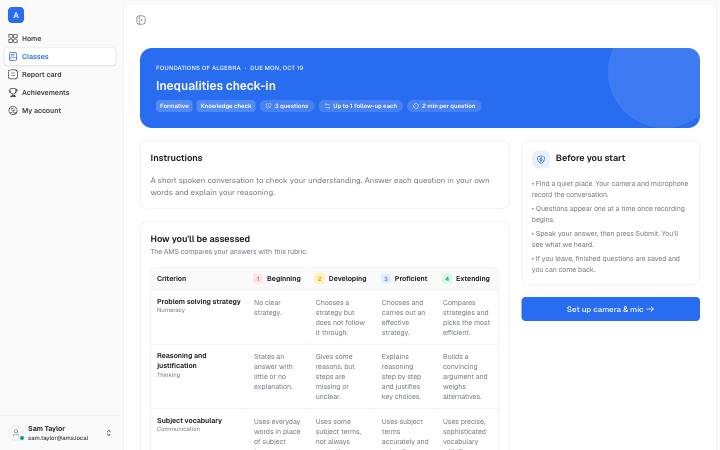Click the follow-up icon in the chip
The image size is (720, 450).
[327, 106]
